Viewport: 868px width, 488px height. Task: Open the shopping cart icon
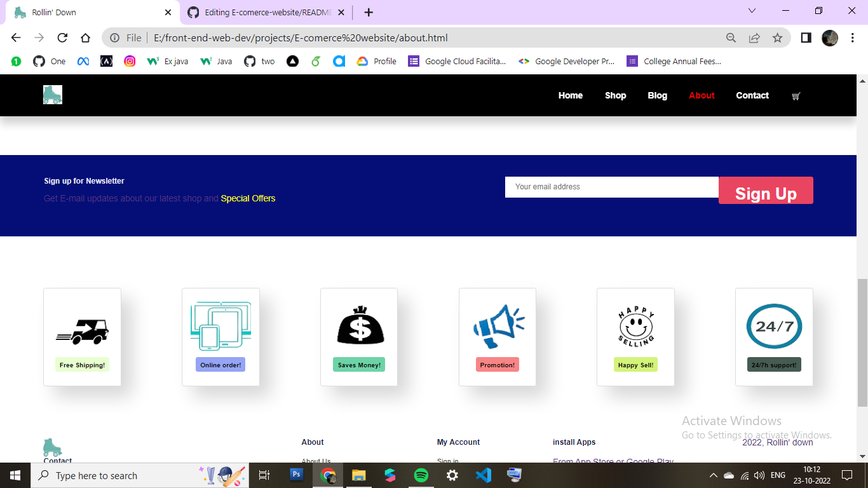[x=796, y=96]
